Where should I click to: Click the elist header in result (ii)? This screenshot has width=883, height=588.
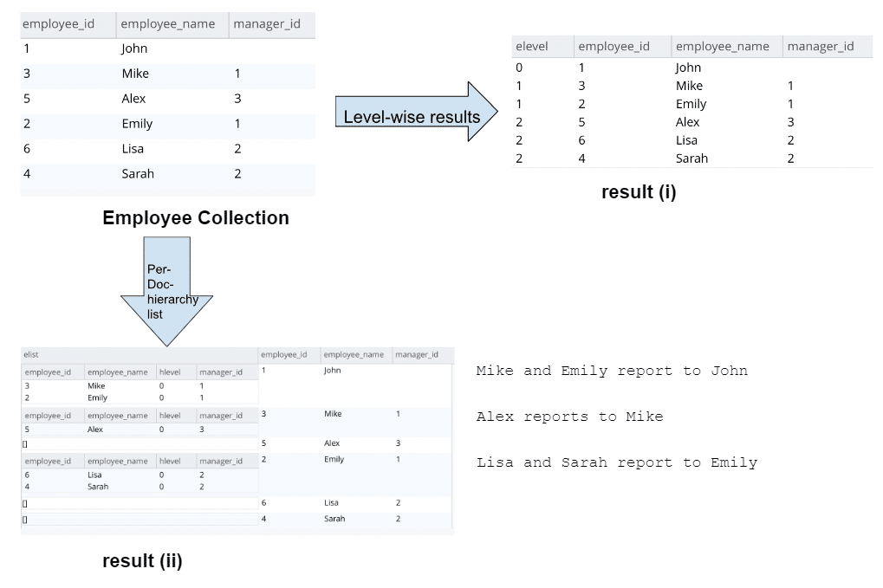coord(31,355)
